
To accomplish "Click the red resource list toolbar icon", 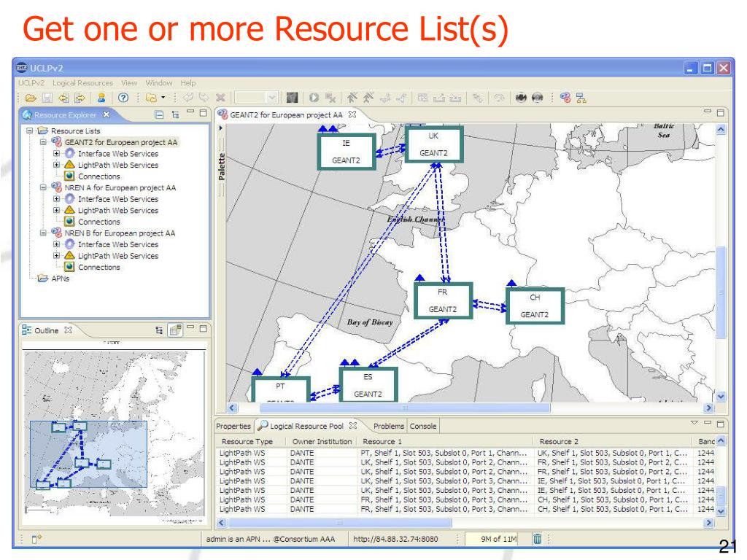I will [x=565, y=98].
